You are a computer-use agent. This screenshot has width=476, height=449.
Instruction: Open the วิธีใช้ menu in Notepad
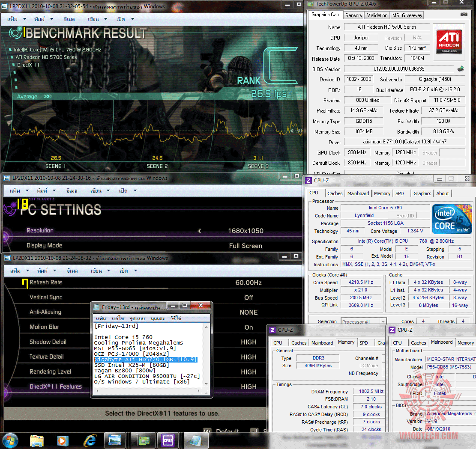[176, 318]
